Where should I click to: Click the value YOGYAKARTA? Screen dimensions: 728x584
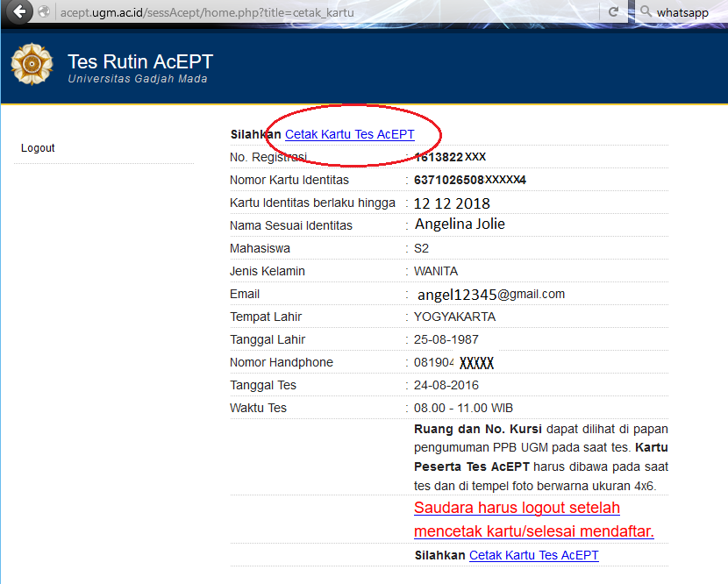(x=455, y=317)
